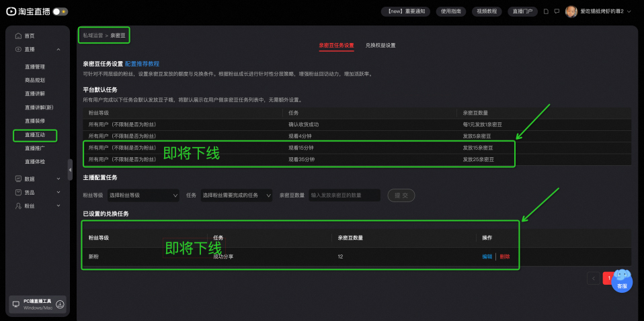
Task: Open the 【new】重要通知 button
Action: coord(405,11)
